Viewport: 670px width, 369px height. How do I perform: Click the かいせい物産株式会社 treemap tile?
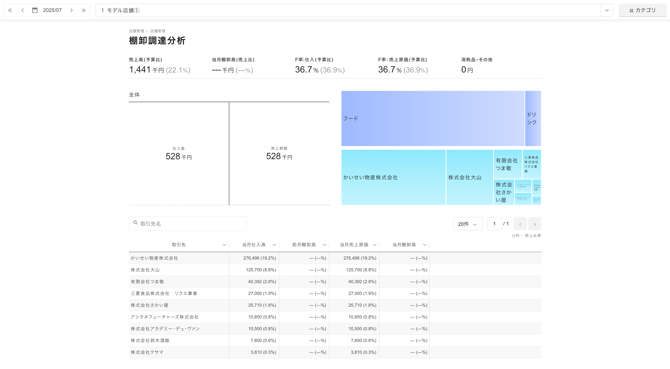tap(394, 177)
